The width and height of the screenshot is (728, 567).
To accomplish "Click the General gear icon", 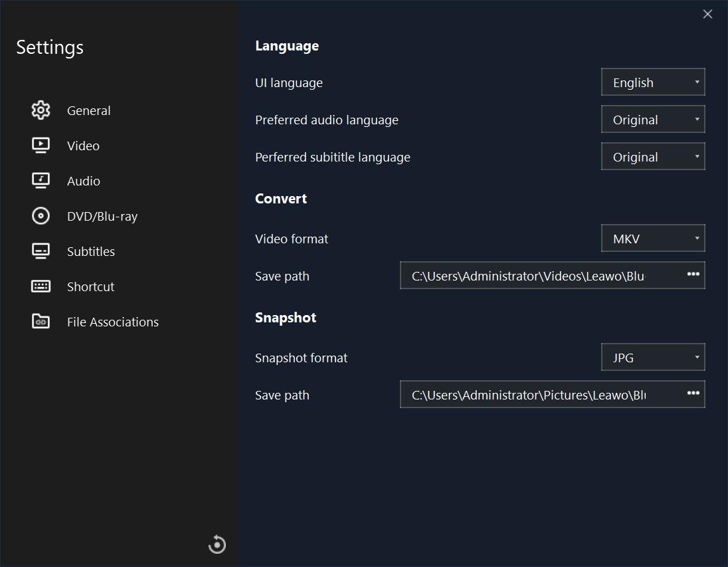I will coord(41,110).
